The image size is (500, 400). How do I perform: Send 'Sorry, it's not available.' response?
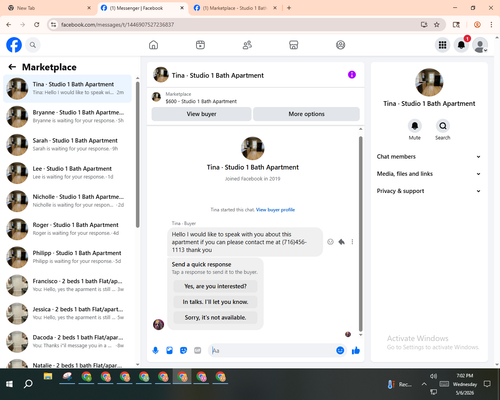coord(215,318)
